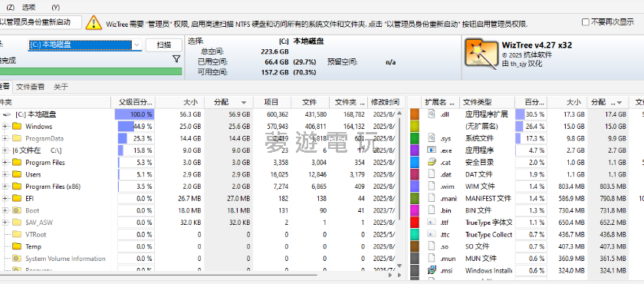Click the yellow no-extension color swatch
The image size is (644, 284).
(x=415, y=126)
